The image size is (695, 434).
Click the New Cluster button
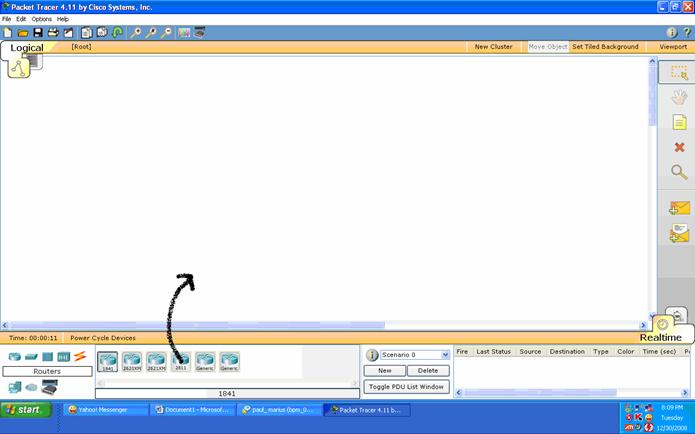point(493,47)
